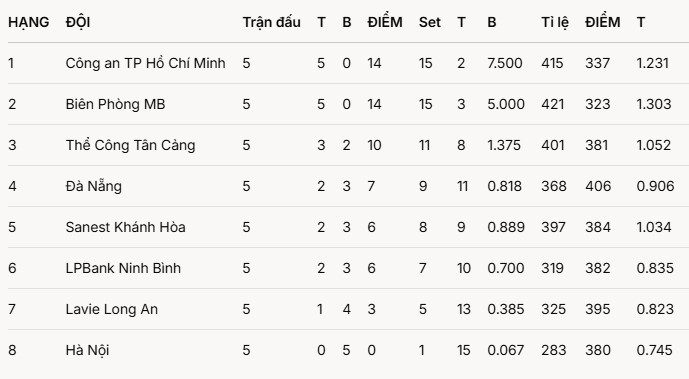The width and height of the screenshot is (689, 379).
Task: Click the Set column header
Action: pyautogui.click(x=429, y=22)
